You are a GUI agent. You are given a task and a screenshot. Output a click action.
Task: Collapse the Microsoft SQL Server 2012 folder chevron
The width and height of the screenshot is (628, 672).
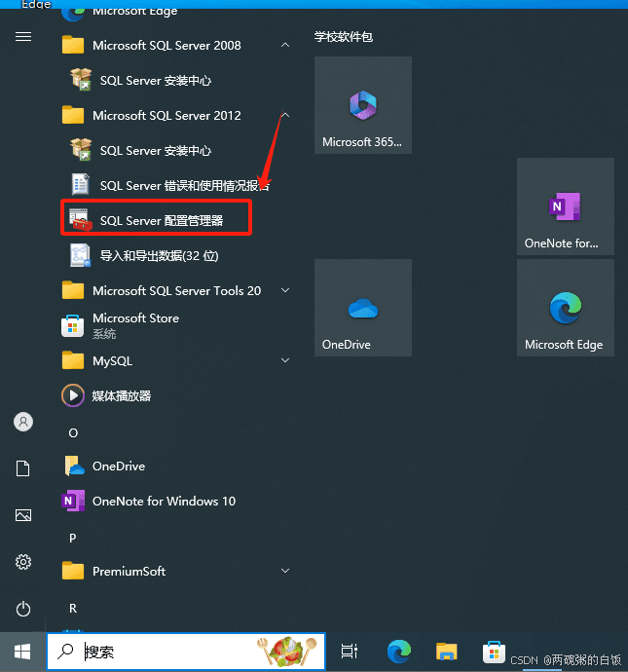click(285, 115)
